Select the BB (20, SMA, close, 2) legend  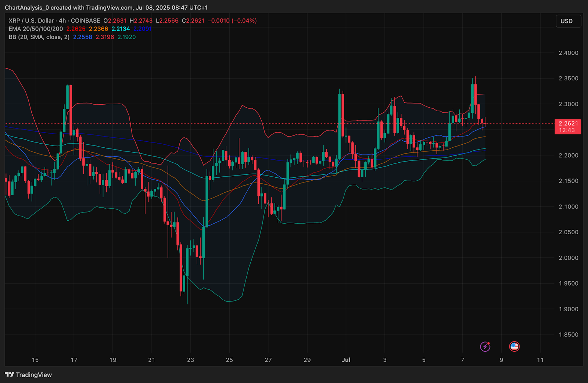39,37
